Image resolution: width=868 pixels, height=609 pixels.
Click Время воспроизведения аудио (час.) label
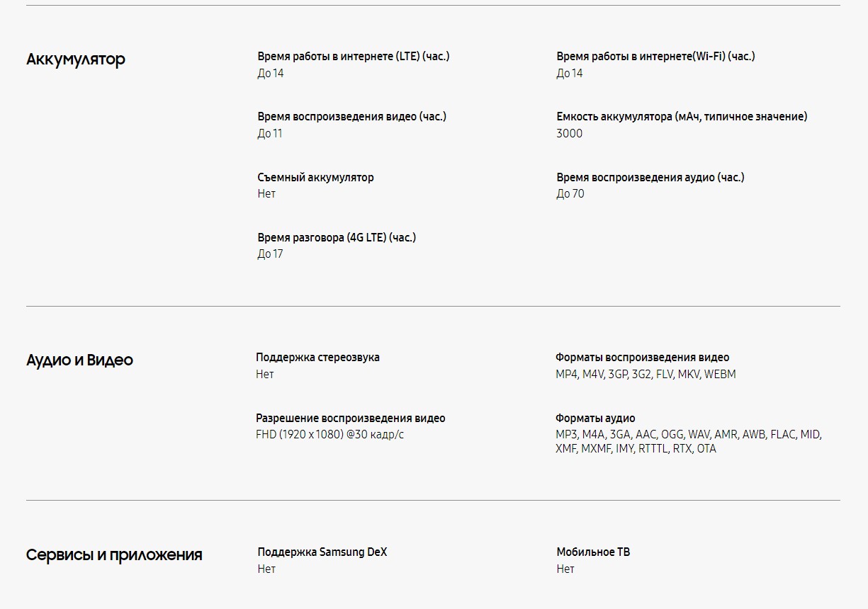(650, 177)
